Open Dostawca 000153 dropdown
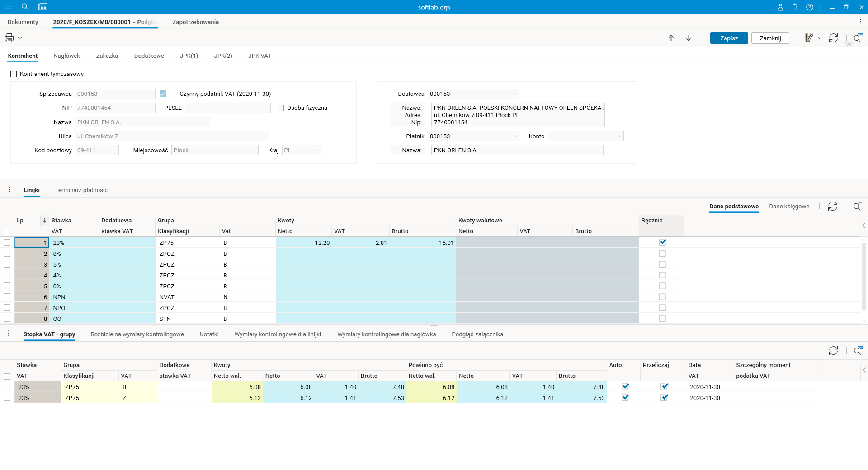868x470 pixels. click(x=514, y=94)
